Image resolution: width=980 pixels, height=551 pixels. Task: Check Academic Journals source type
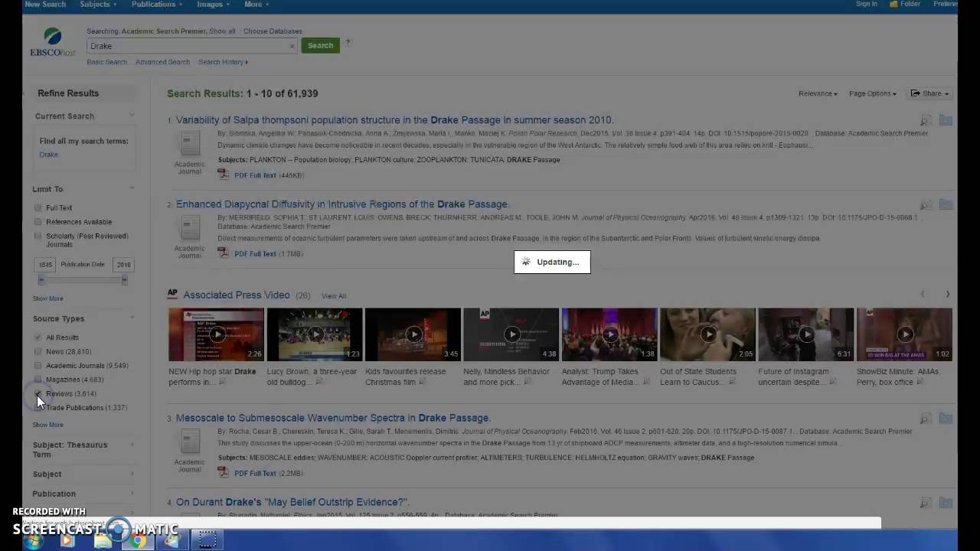coord(38,366)
